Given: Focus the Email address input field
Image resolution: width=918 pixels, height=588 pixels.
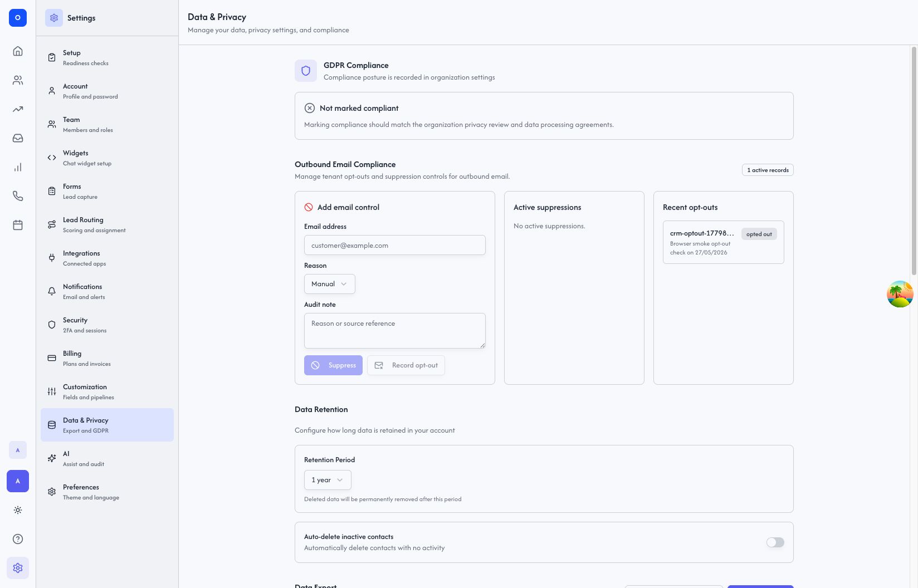Looking at the screenshot, I should (395, 245).
